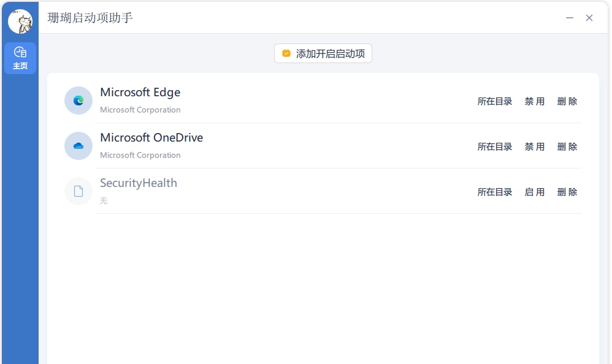Click 添加开启启动项 button

pos(323,54)
